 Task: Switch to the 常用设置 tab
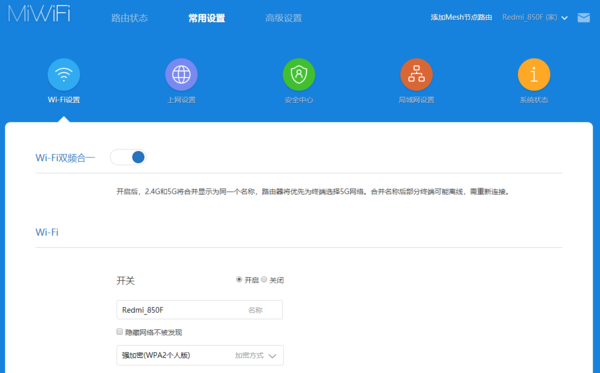[x=207, y=18]
